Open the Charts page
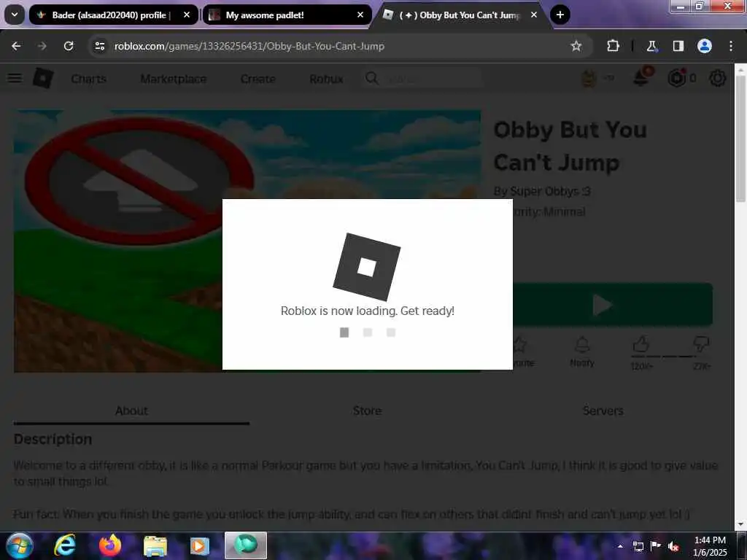747x560 pixels. 88,79
